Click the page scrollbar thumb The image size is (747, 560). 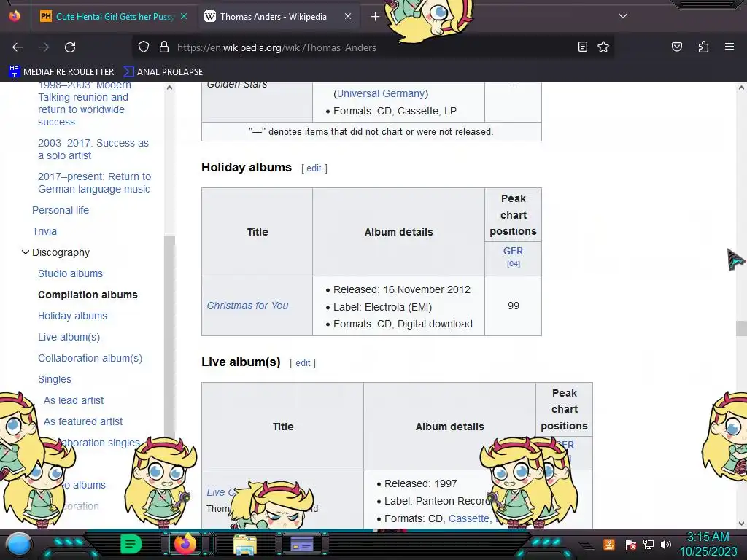[x=741, y=329]
